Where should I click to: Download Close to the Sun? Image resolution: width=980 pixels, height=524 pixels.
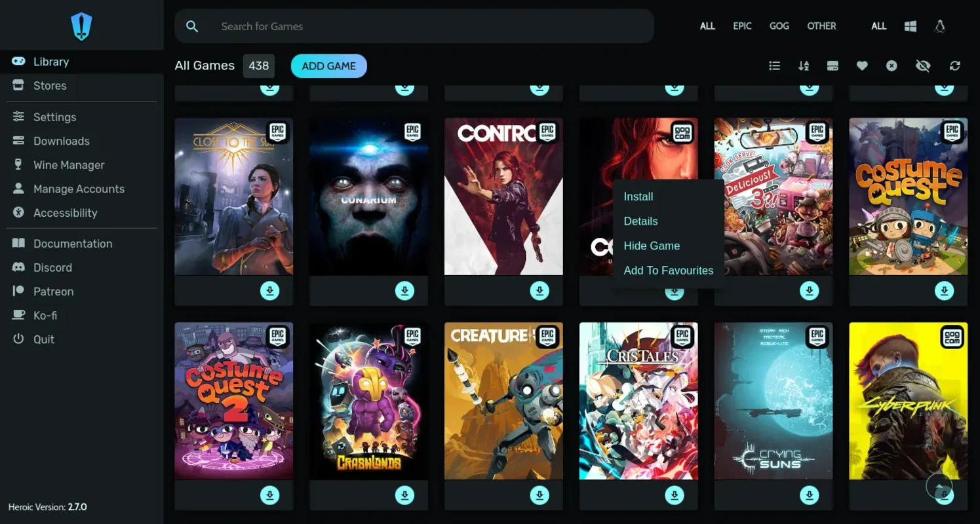(x=270, y=290)
